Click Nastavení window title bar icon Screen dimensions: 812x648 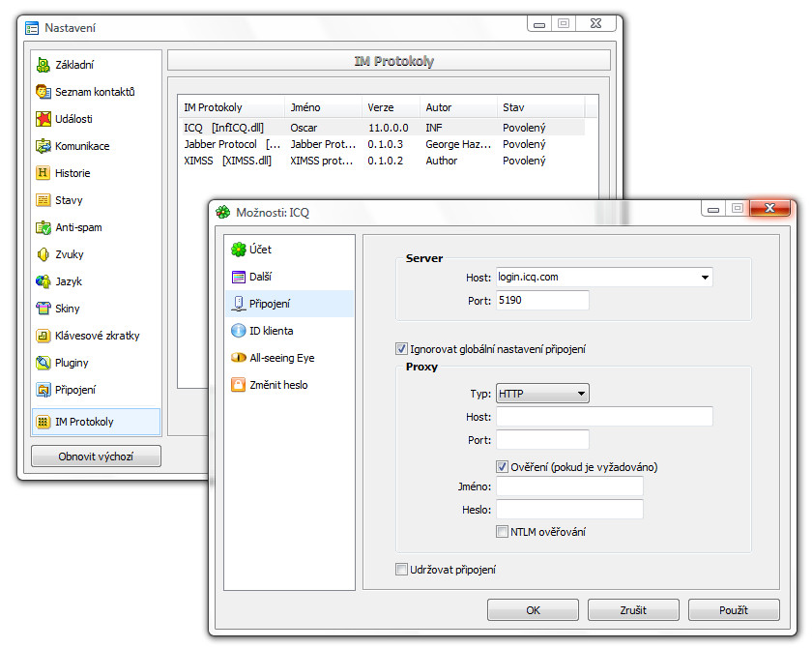(x=32, y=28)
